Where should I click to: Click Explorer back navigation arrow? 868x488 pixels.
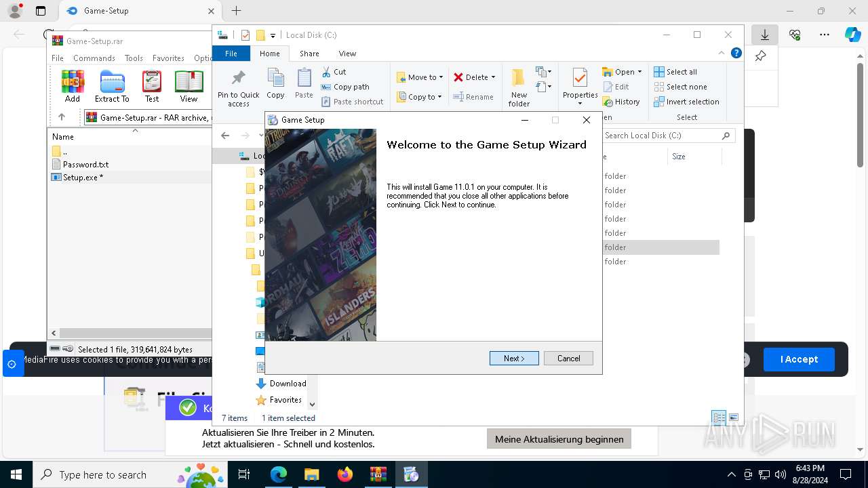pos(225,136)
